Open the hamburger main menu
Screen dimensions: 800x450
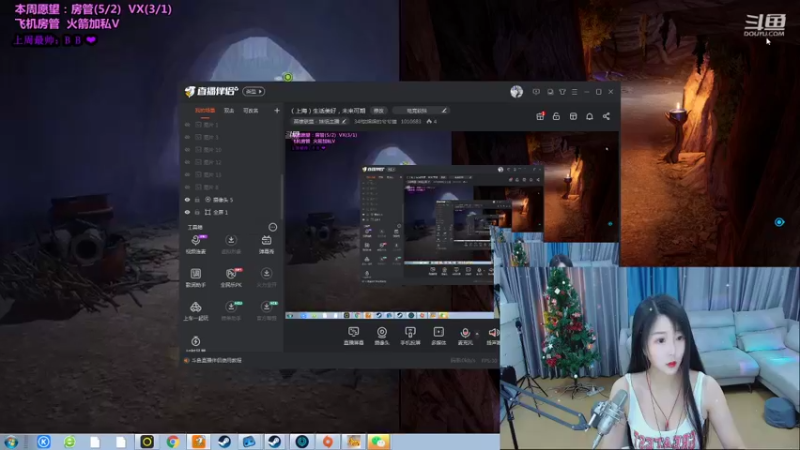[574, 92]
